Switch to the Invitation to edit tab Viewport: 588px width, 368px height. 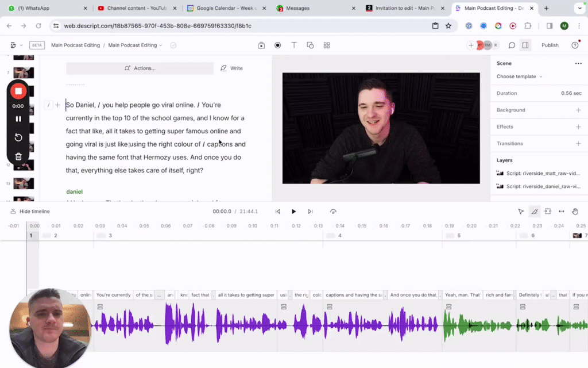pos(406,8)
